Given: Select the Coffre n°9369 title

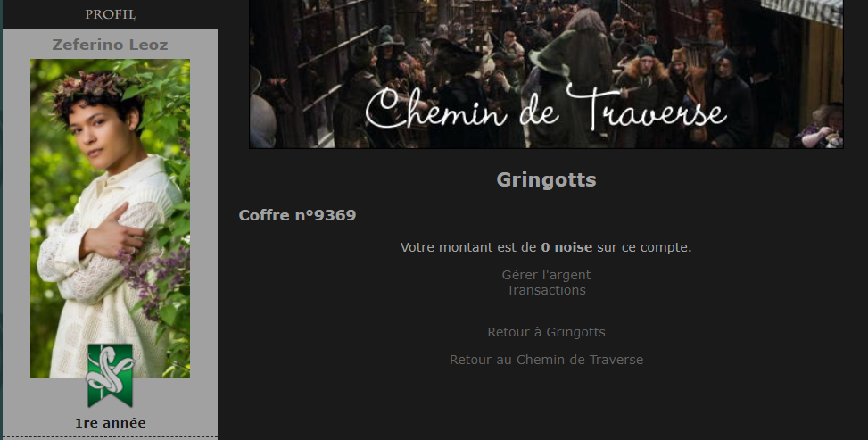Looking at the screenshot, I should 297,215.
